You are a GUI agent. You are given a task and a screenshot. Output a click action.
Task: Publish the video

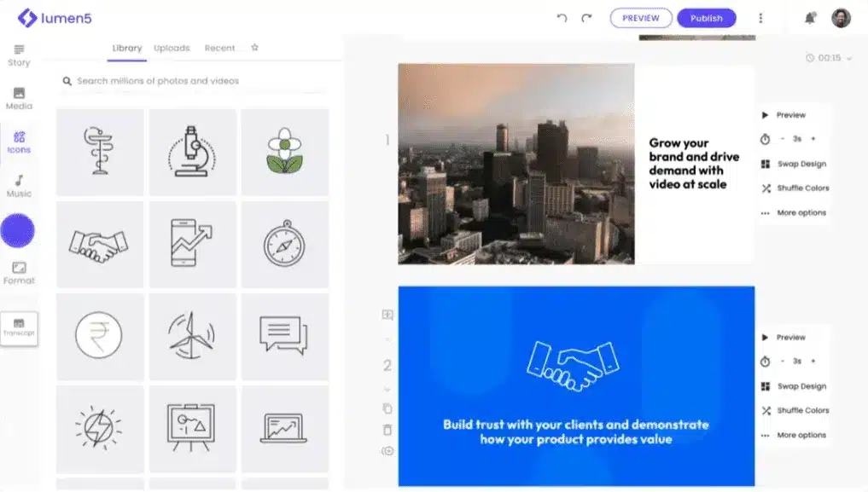(x=707, y=17)
